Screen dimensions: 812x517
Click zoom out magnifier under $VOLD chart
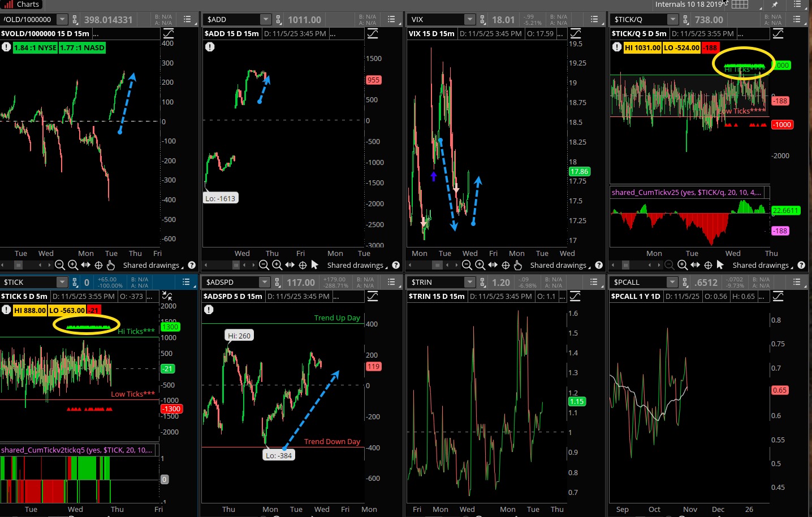pos(60,265)
